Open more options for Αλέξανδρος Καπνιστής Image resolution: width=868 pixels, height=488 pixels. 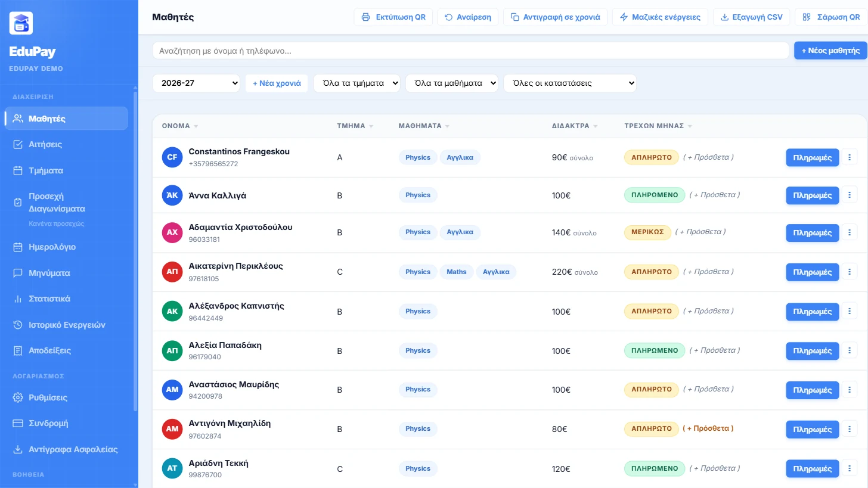pos(850,311)
